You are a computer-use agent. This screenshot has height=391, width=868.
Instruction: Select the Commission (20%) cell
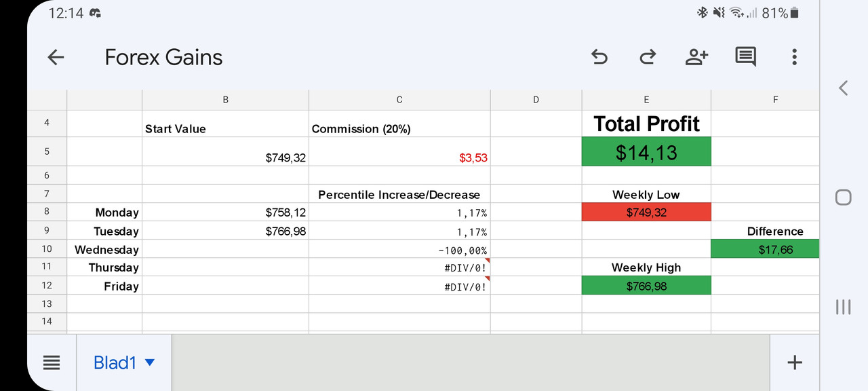pyautogui.click(x=399, y=124)
